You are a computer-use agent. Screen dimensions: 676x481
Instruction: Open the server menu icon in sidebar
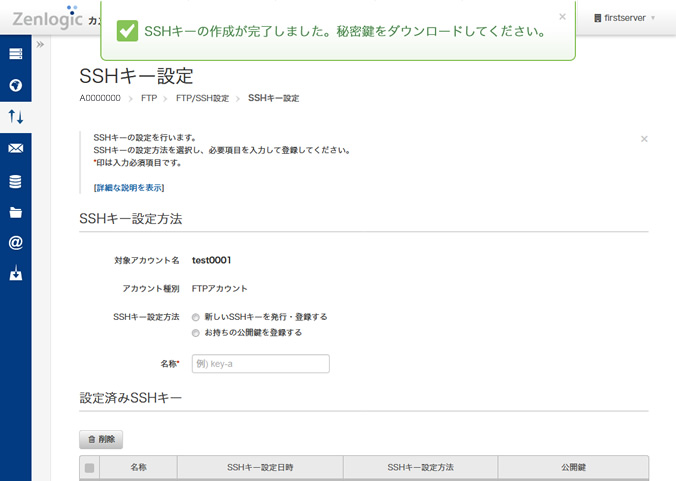[x=16, y=54]
